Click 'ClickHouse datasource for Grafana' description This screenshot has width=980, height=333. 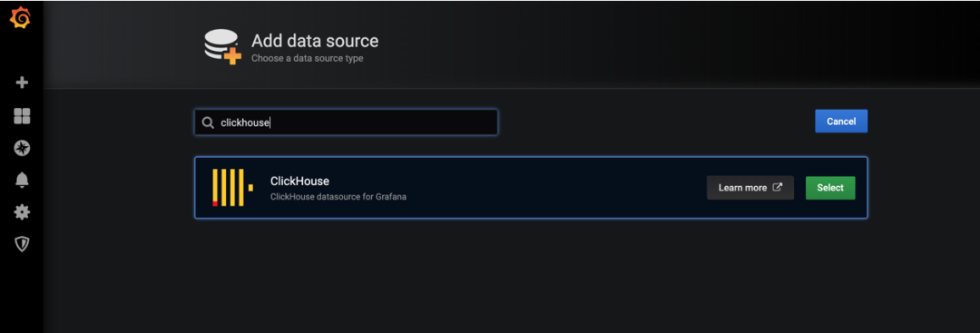(338, 197)
